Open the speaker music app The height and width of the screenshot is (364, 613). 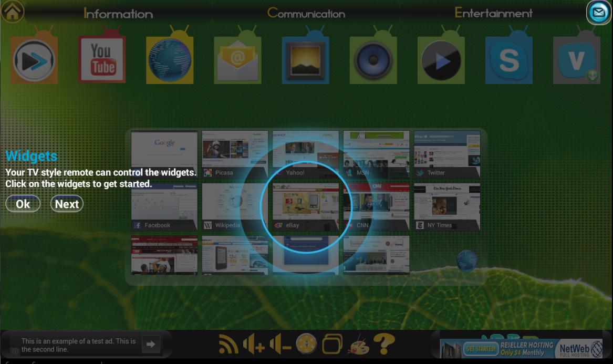tap(373, 60)
